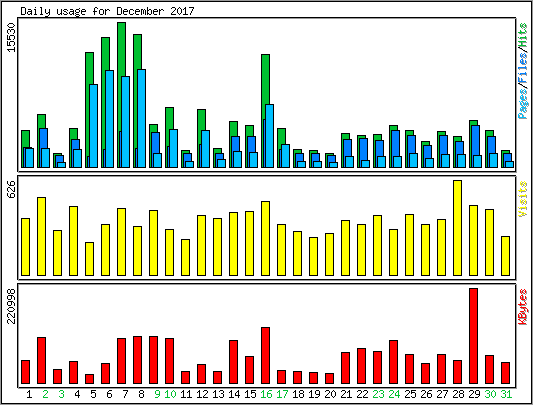
Task: Click the yellow 'Visits' legend label
Action: pos(523,199)
